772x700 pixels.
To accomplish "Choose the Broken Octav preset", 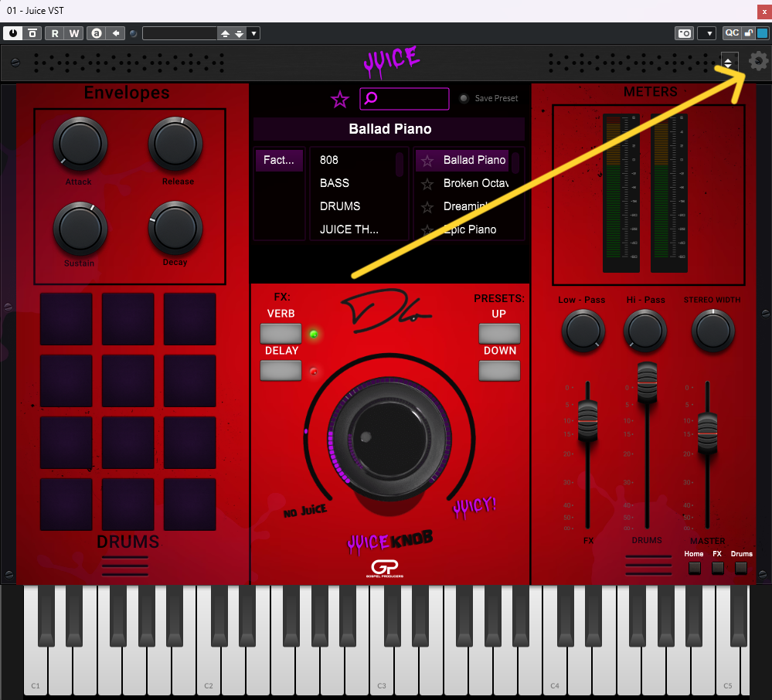I will pos(475,183).
